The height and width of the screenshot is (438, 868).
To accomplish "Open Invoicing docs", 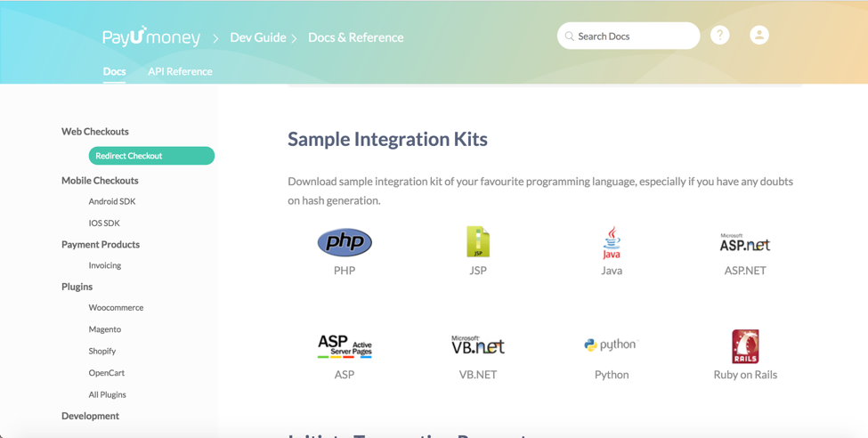I will coord(105,266).
